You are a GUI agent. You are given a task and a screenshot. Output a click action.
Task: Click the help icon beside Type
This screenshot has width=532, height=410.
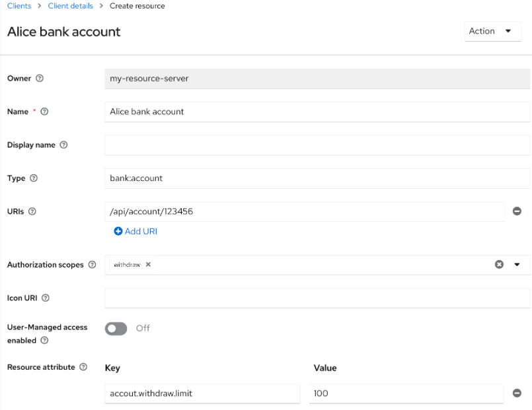34,178
